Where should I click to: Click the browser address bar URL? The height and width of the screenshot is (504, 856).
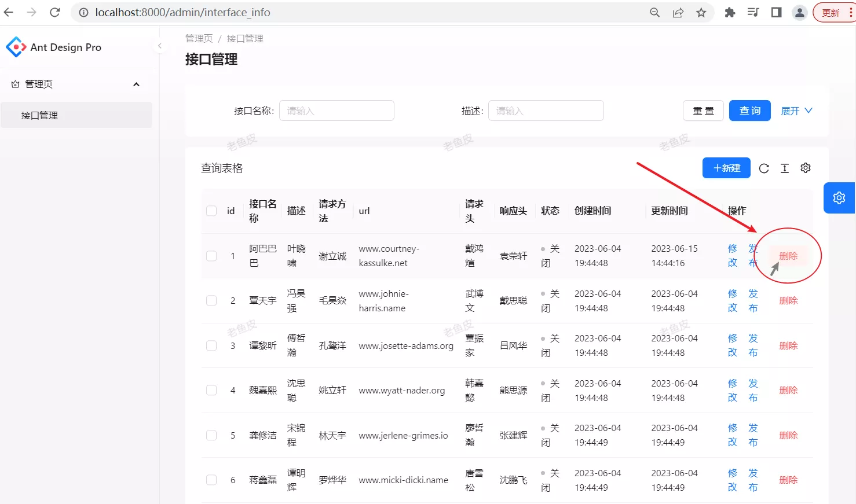click(182, 12)
